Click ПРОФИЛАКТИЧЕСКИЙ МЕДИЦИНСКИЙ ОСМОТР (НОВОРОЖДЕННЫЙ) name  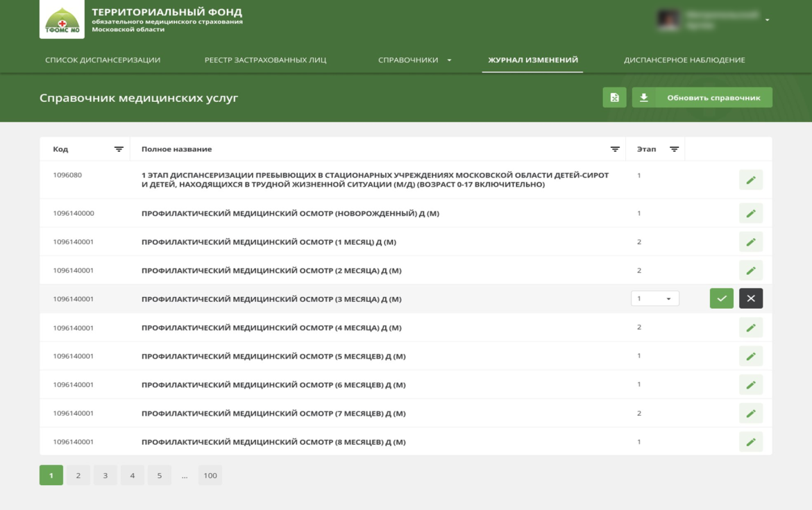tap(290, 213)
